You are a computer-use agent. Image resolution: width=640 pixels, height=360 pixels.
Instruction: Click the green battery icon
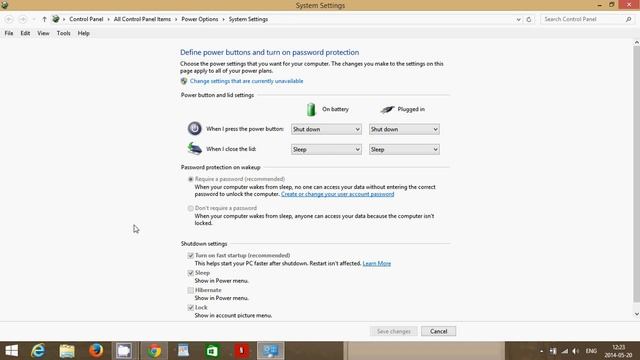pyautogui.click(x=311, y=109)
